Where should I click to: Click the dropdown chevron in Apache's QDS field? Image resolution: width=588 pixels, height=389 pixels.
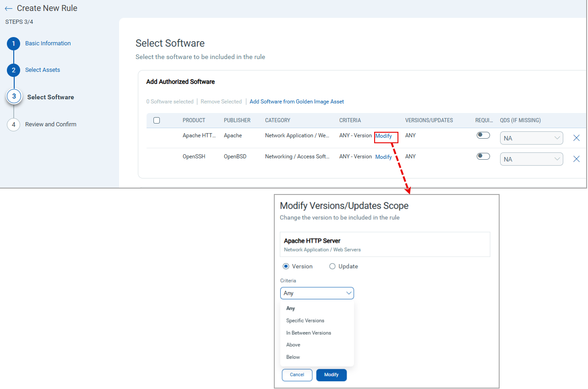click(x=556, y=138)
